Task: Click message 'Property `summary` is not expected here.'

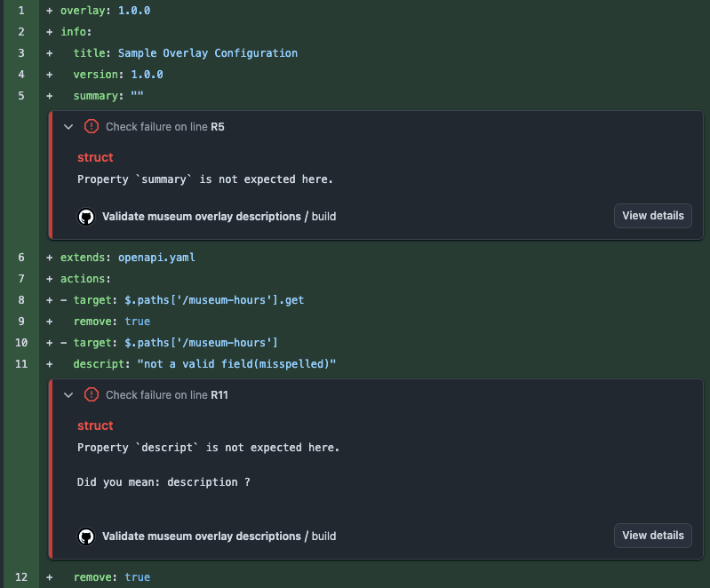Action: (205, 179)
